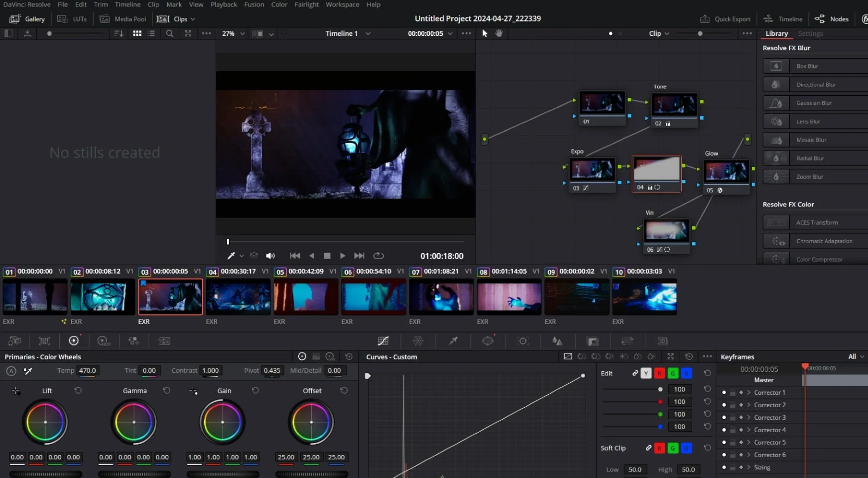Switch gallery to list view
The width and height of the screenshot is (868, 478).
click(151, 33)
